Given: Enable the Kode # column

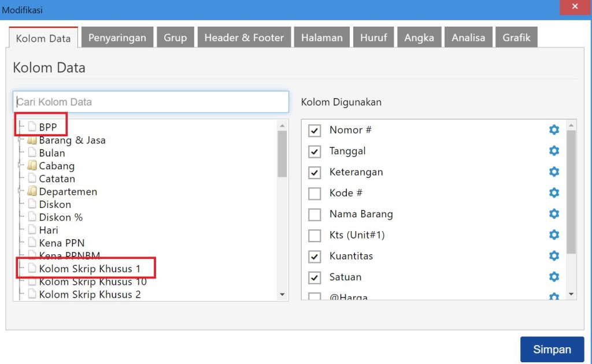Looking at the screenshot, I should coord(314,193).
